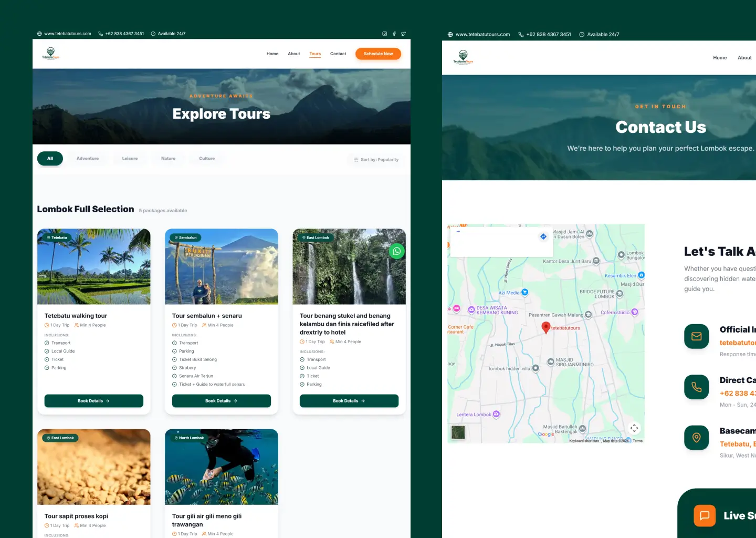Open Sort by: Popularity dropdown

[376, 160]
